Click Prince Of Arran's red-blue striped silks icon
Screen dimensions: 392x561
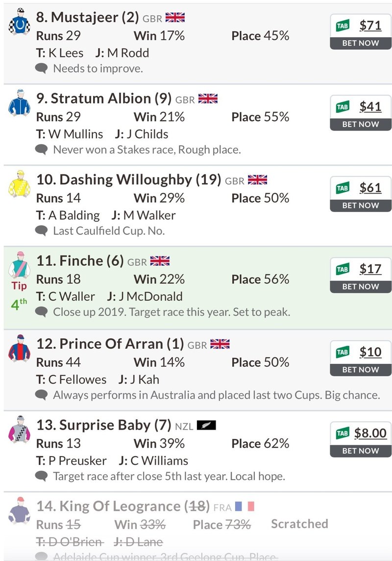tap(20, 349)
